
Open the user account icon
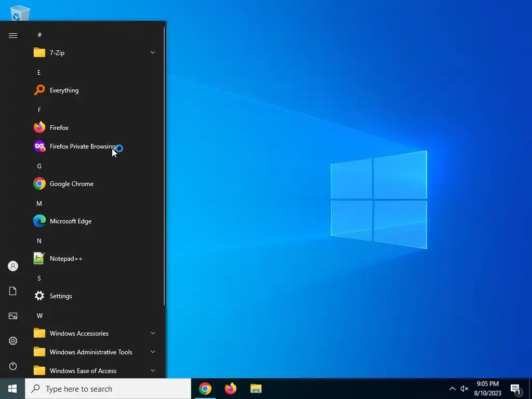click(x=13, y=266)
